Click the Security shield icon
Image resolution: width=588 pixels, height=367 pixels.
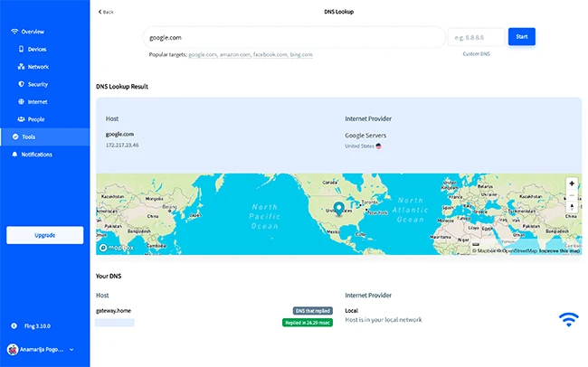(20, 84)
